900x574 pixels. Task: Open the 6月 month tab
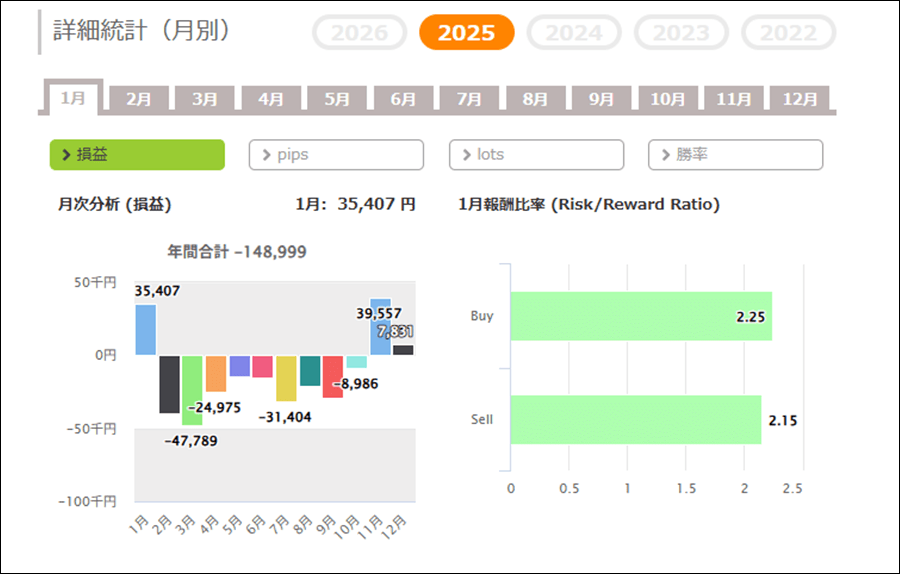tap(403, 99)
